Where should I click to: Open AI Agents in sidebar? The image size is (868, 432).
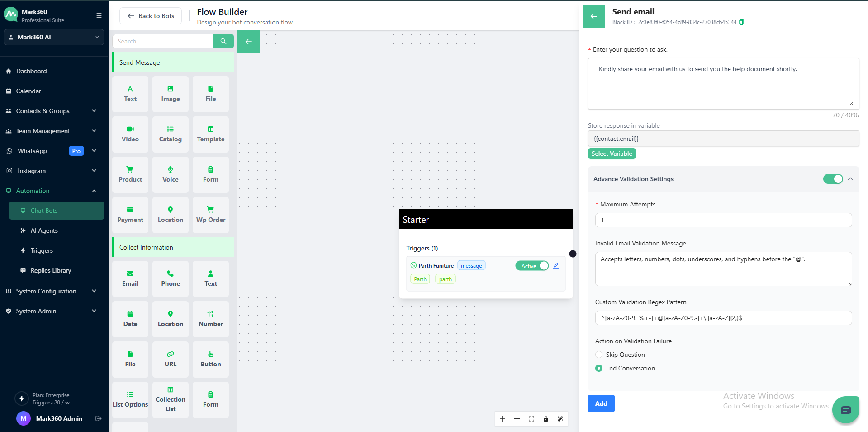coord(44,230)
